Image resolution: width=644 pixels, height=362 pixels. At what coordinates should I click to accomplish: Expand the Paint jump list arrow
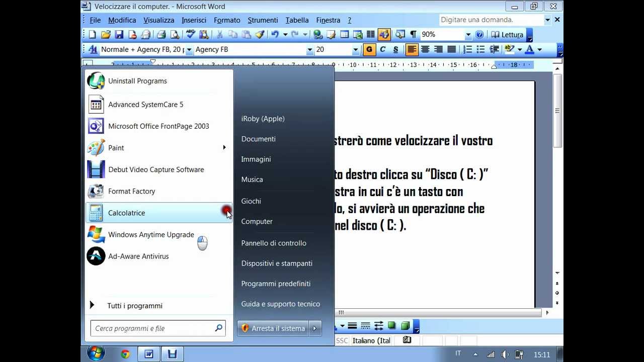click(224, 147)
